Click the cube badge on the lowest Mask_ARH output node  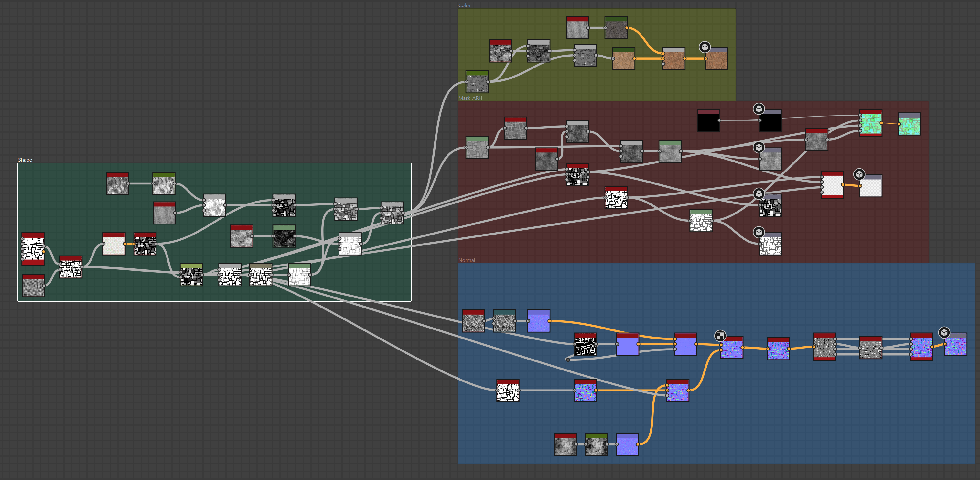click(759, 232)
